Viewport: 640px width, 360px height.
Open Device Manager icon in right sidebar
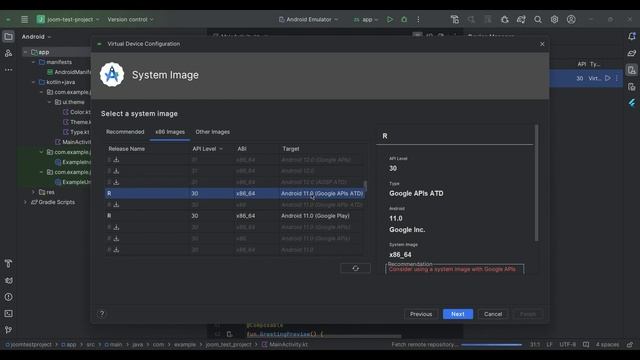pyautogui.click(x=632, y=70)
